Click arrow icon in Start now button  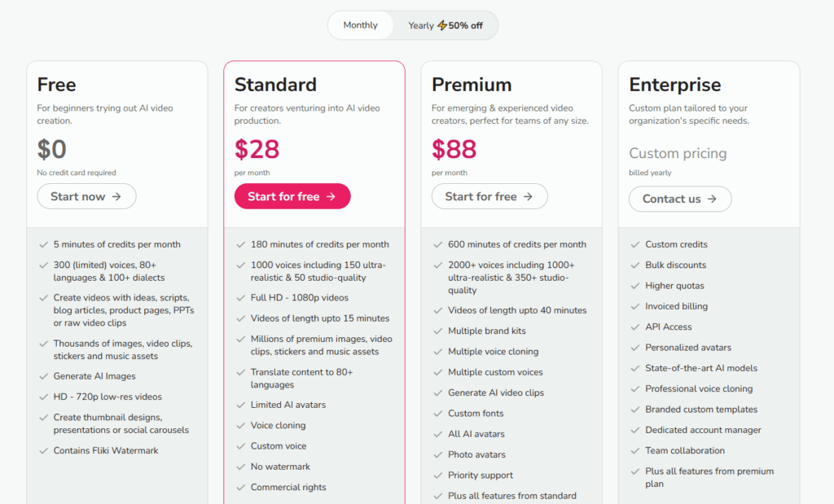[116, 197]
